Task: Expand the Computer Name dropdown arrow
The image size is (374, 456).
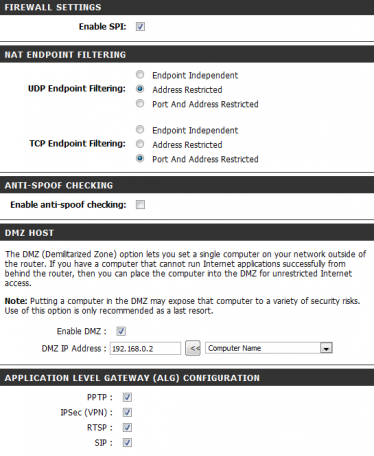Action: [x=326, y=348]
